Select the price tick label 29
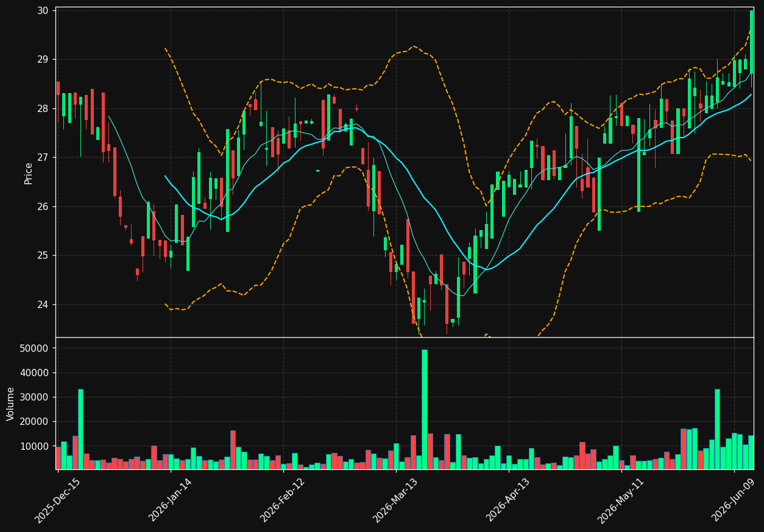The image size is (764, 532). (43, 60)
